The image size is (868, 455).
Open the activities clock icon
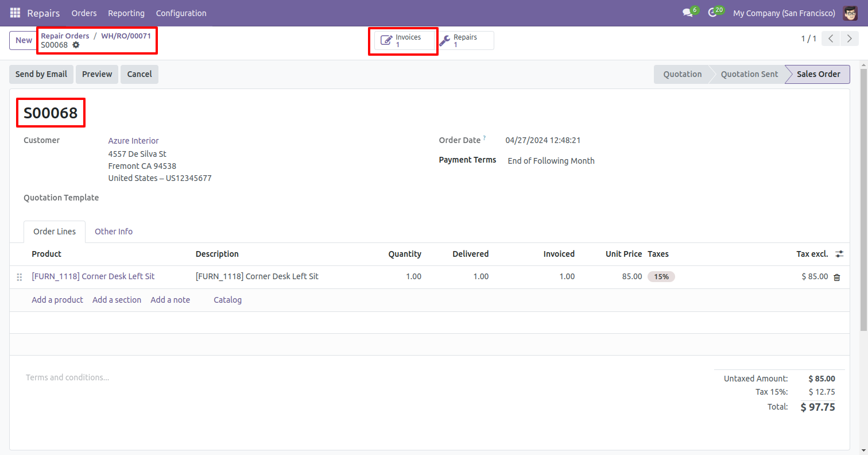[x=712, y=13]
